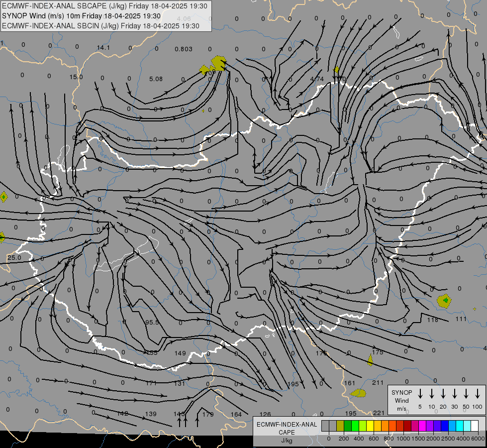
Task: Select the small olive patch left of 175
Action: click(x=370, y=360)
